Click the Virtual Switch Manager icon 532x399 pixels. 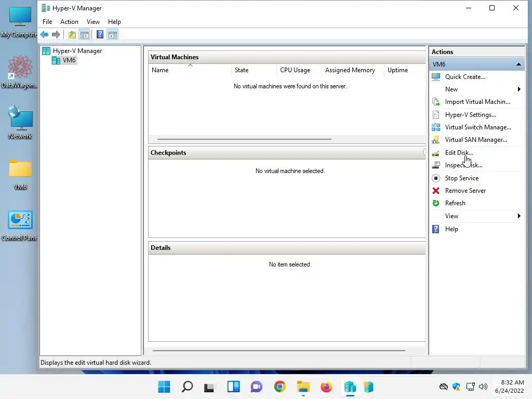tap(436, 127)
